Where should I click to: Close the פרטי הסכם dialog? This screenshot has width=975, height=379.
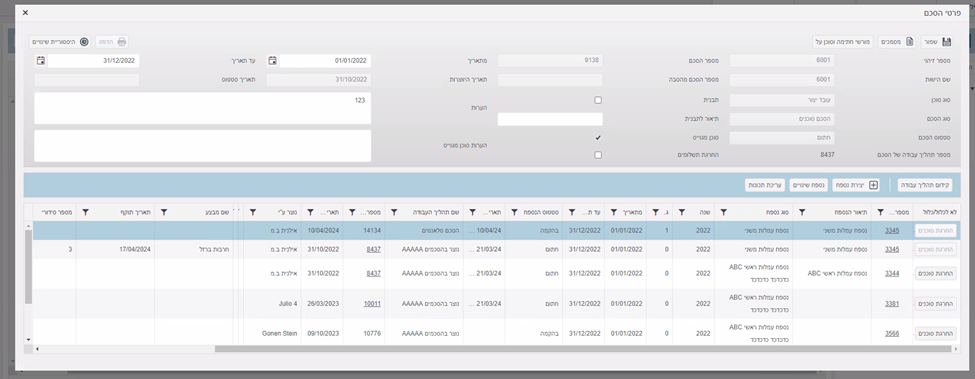click(25, 12)
